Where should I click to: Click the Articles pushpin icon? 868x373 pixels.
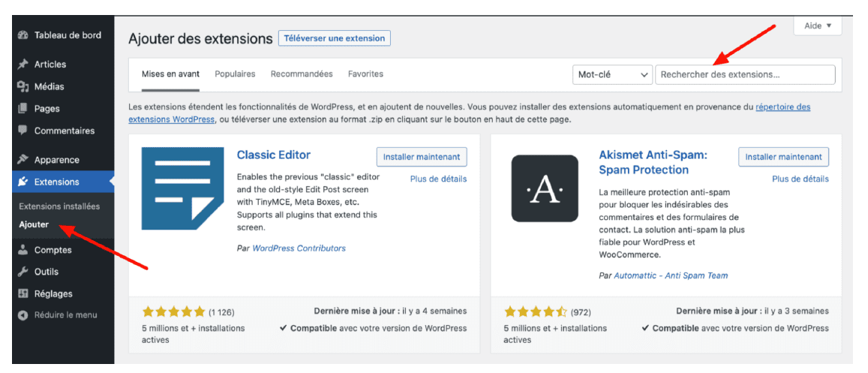23,65
